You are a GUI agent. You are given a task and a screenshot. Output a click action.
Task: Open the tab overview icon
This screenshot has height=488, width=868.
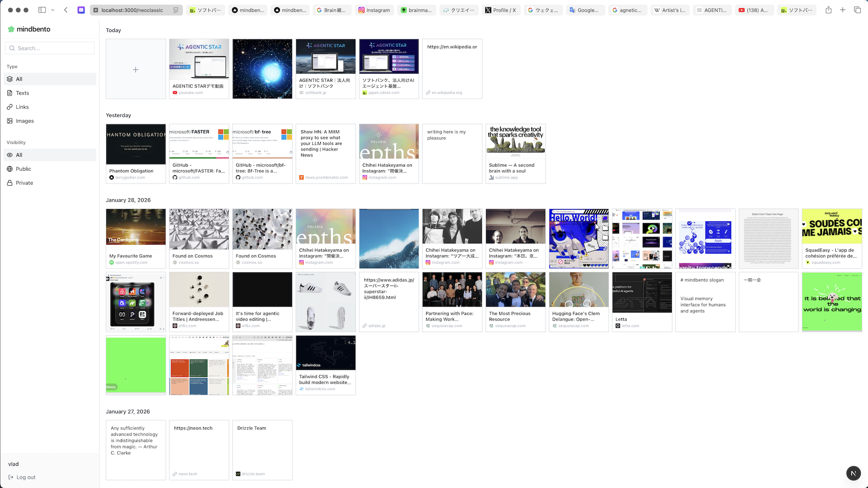click(857, 10)
